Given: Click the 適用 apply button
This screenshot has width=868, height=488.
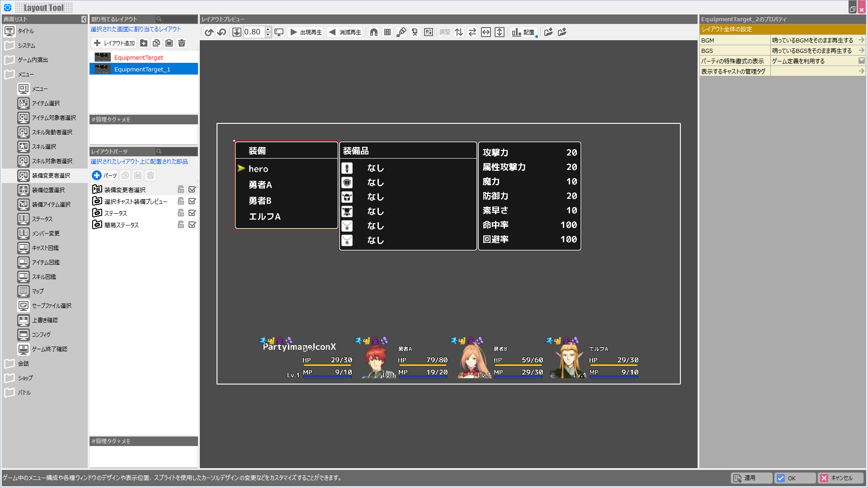Looking at the screenshot, I should pyautogui.click(x=750, y=478).
